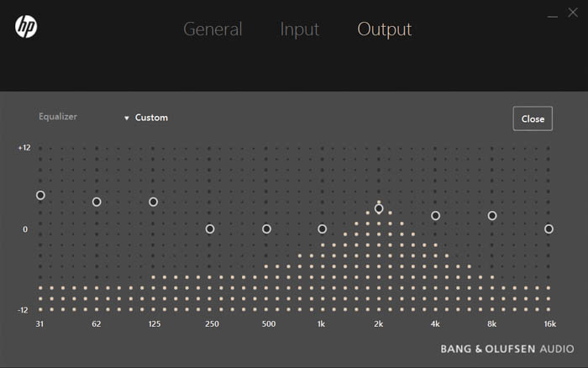Click the Bang & Olufsen Audio logo
This screenshot has height=368, width=588.
point(507,349)
